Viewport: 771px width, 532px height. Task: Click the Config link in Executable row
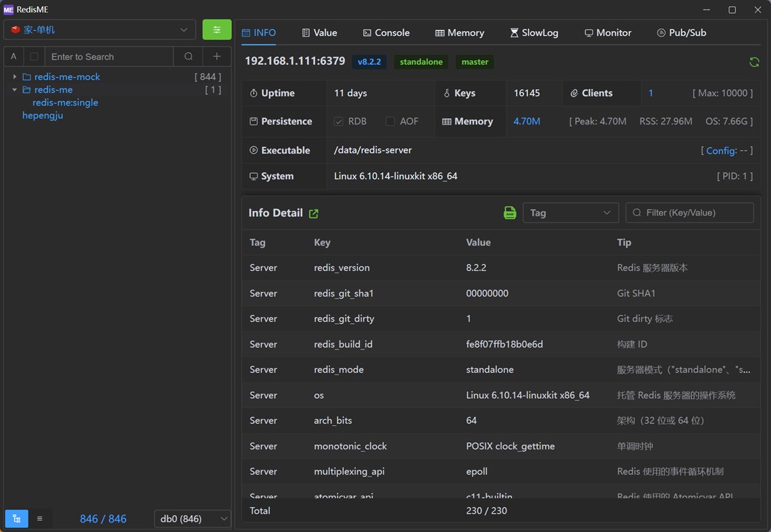click(x=721, y=151)
